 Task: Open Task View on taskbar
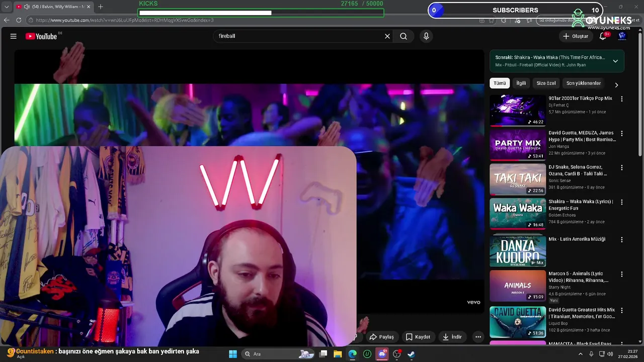(x=324, y=354)
